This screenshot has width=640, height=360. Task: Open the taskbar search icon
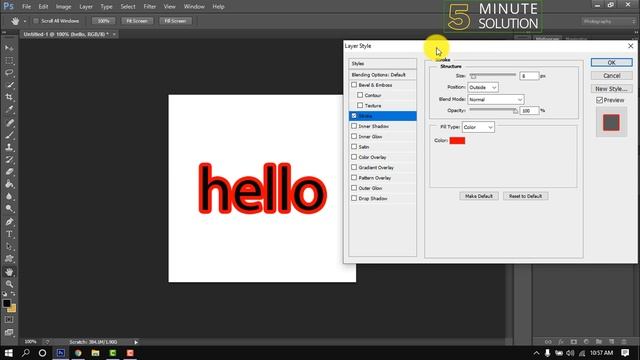pyautogui.click(x=25, y=353)
